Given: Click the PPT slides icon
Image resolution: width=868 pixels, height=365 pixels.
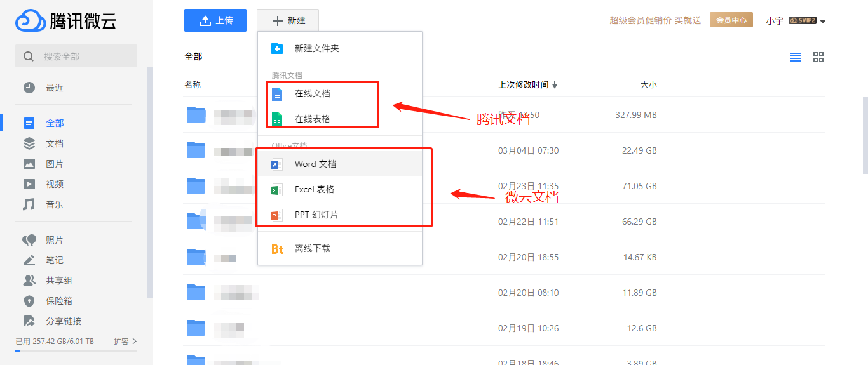Looking at the screenshot, I should click(276, 215).
